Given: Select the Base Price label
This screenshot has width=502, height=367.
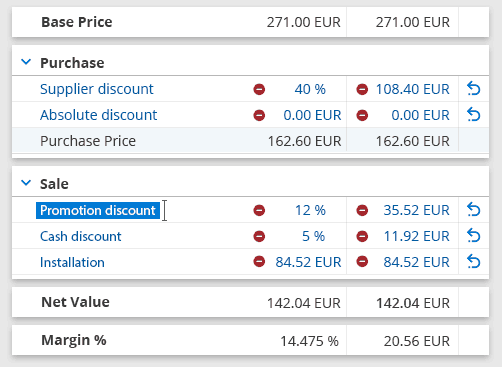Looking at the screenshot, I should 77,22.
